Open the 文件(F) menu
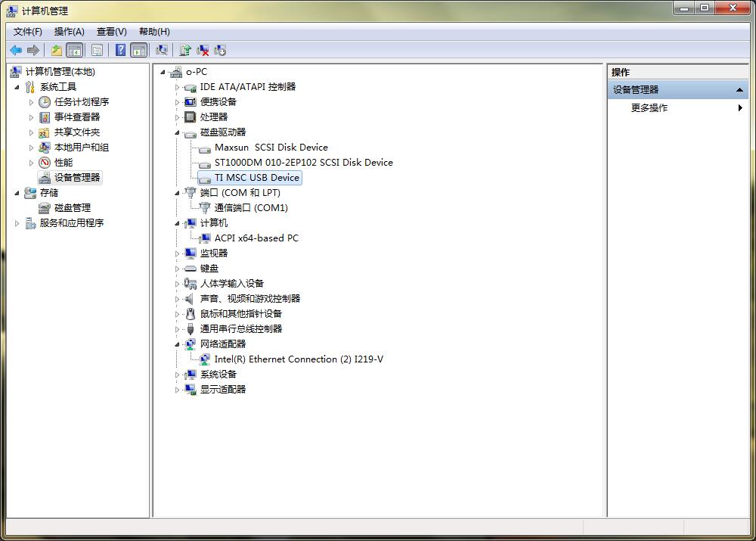This screenshot has width=756, height=541. tap(27, 32)
